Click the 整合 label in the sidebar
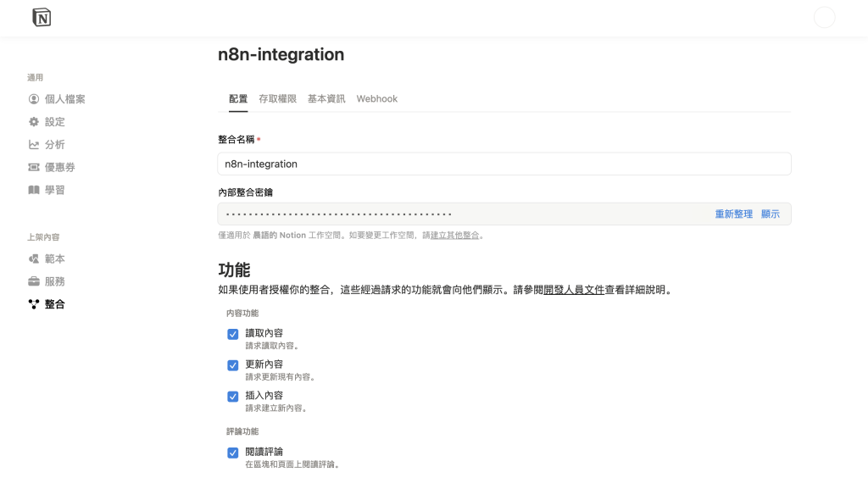The image size is (868, 478). click(x=55, y=303)
